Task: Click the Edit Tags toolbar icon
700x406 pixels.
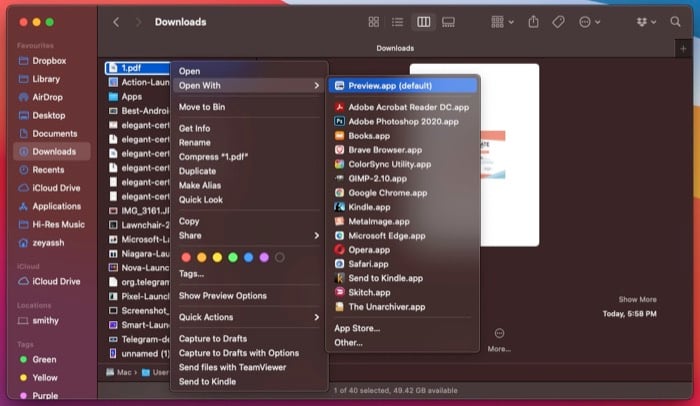Action: (558, 22)
